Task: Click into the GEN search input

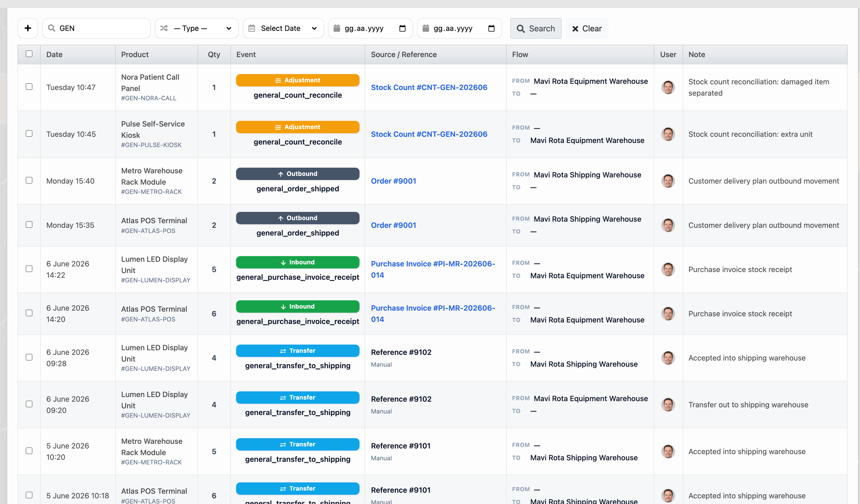Action: [96, 28]
